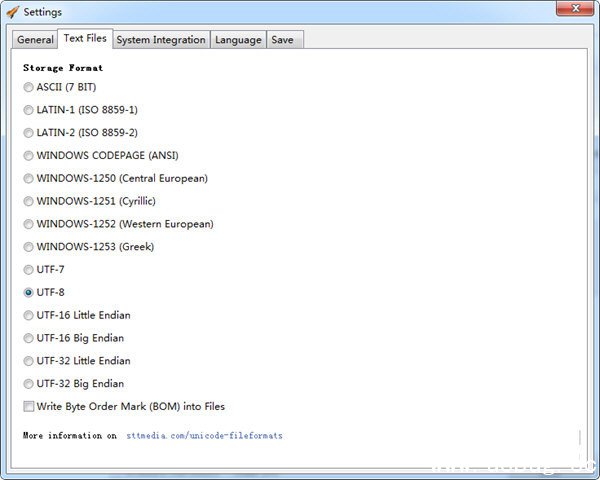
Task: Open the sttmedia.com/unicode-fileformats link
Action: pyautogui.click(x=204, y=436)
